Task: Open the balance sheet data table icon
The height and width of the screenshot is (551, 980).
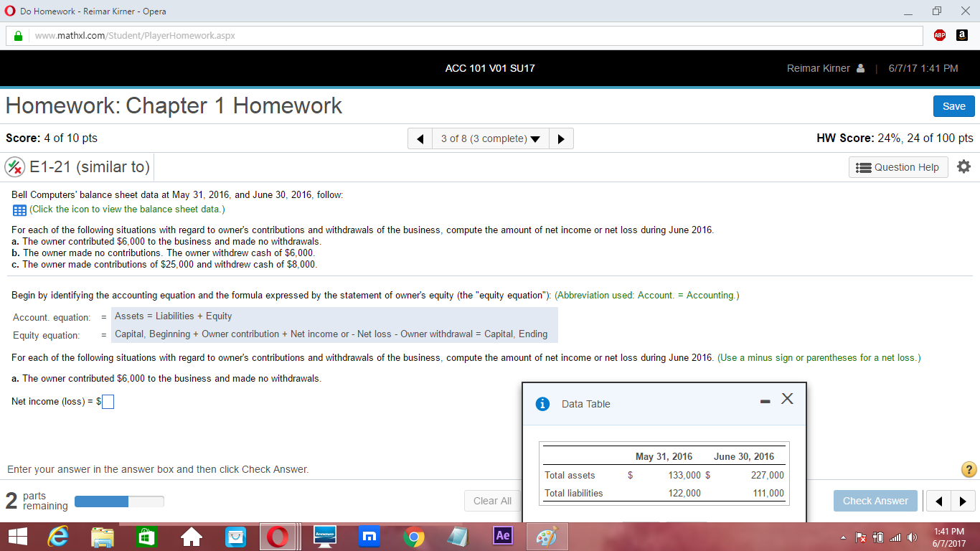Action: click(19, 210)
